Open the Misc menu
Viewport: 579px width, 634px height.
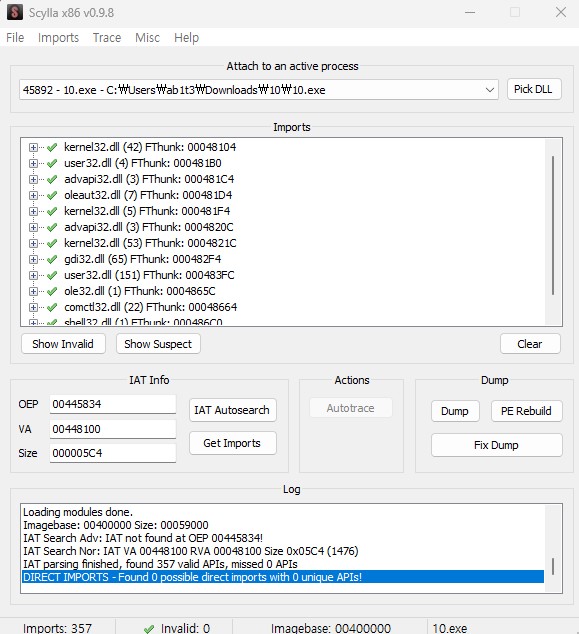click(147, 38)
